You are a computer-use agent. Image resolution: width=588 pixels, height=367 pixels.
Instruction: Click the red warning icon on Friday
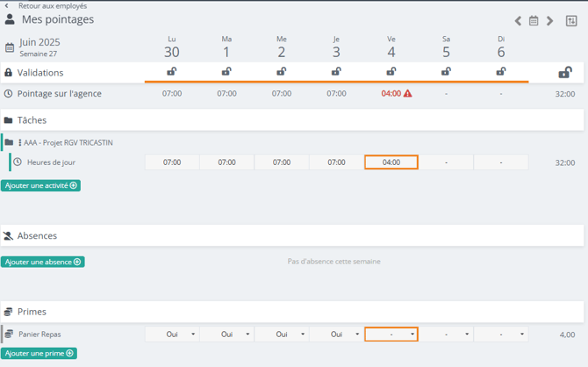407,93
